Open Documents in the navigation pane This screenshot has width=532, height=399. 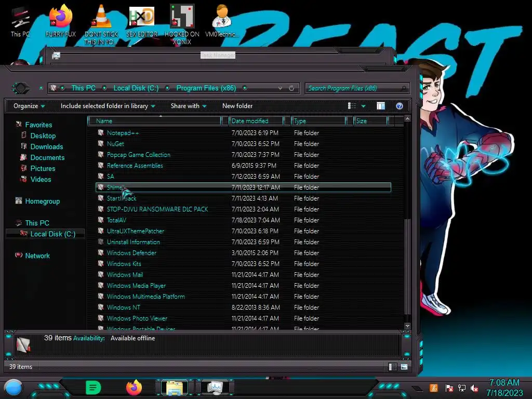click(47, 157)
